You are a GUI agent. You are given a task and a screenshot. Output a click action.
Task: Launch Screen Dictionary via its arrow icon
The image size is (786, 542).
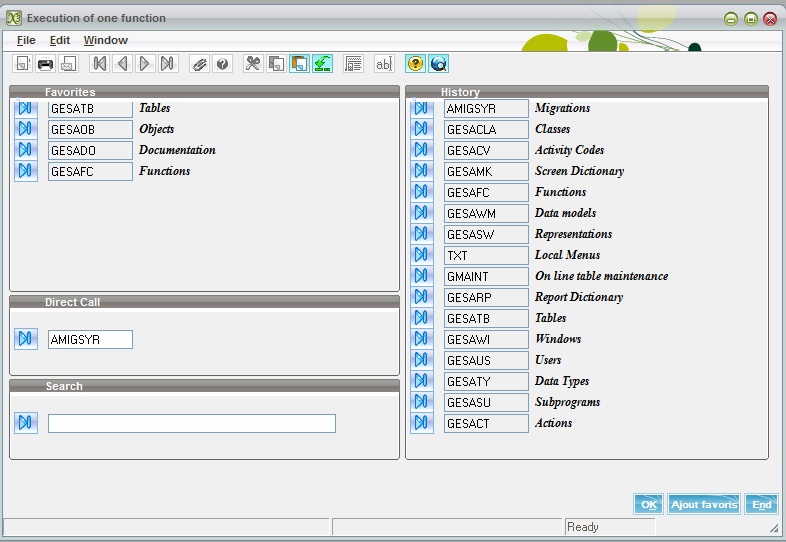(422, 171)
